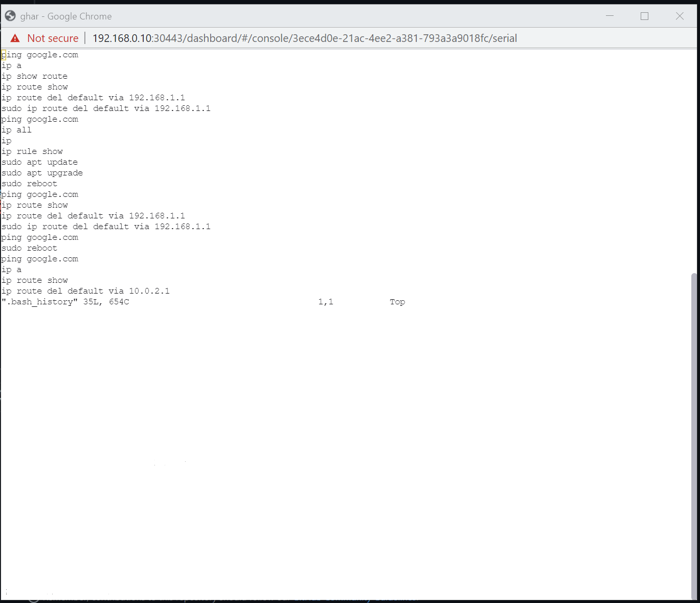Click the first ping google.com line

pos(40,54)
